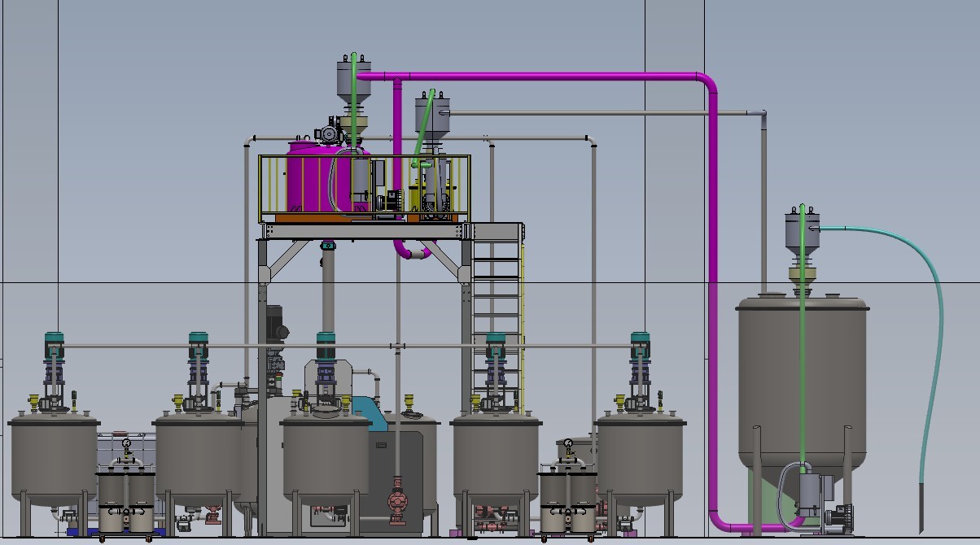Click the magenta horizontal overhead pipe

pos(537,76)
